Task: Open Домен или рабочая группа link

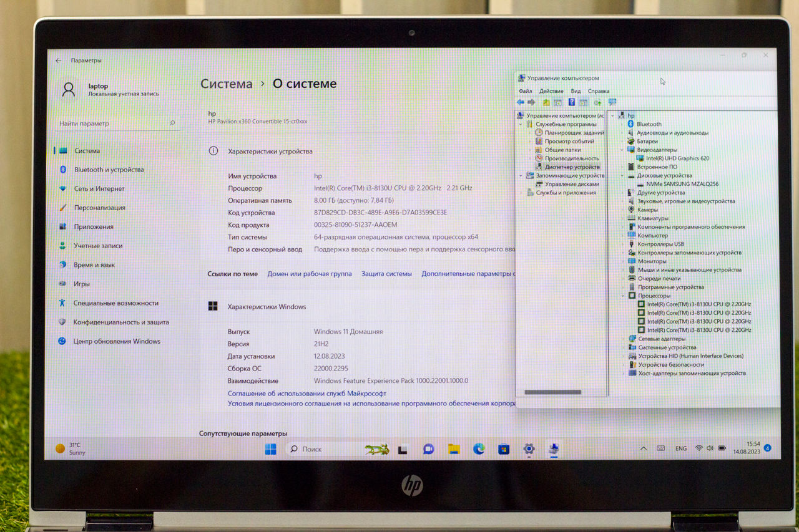Action: pyautogui.click(x=310, y=274)
